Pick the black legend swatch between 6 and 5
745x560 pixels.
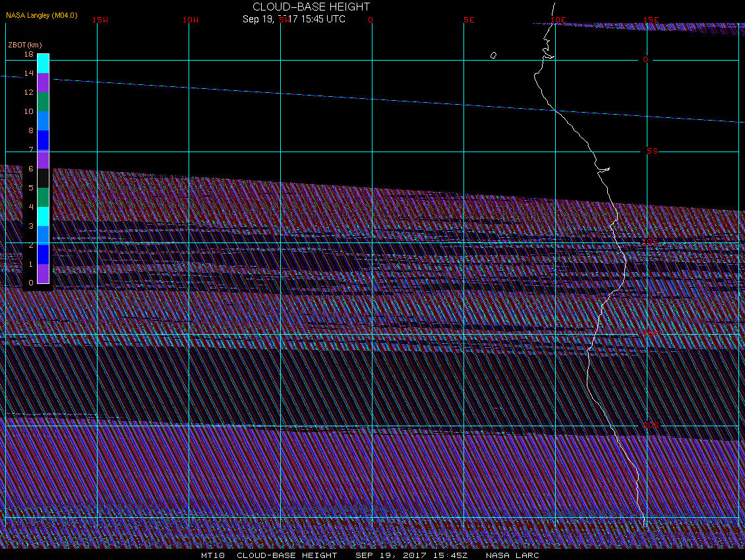click(x=44, y=178)
